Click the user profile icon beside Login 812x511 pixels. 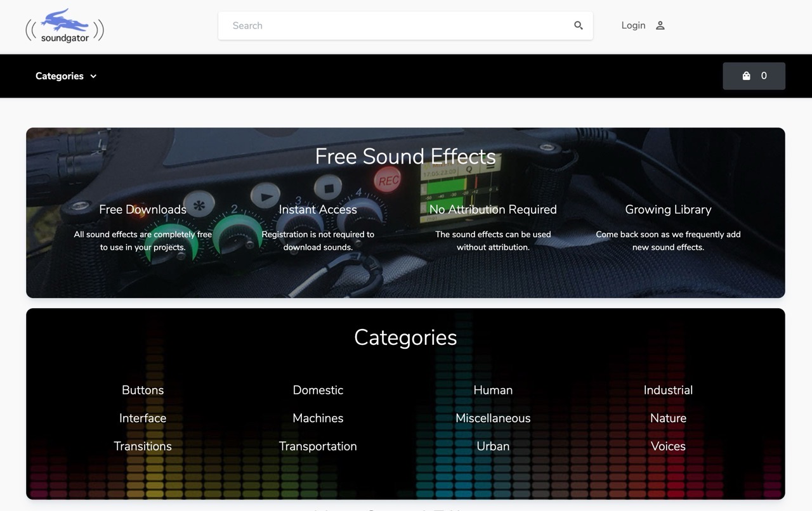click(x=660, y=25)
